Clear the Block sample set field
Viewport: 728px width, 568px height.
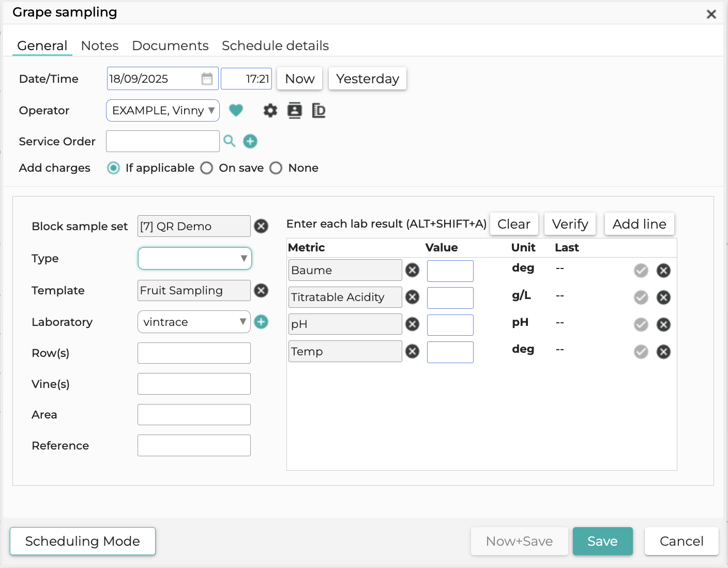pos(261,226)
